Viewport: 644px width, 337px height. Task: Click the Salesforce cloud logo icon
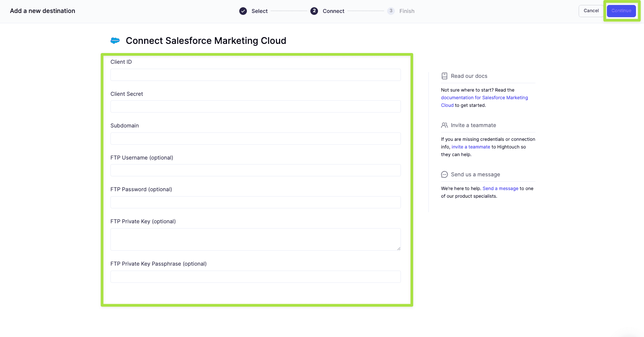click(115, 40)
